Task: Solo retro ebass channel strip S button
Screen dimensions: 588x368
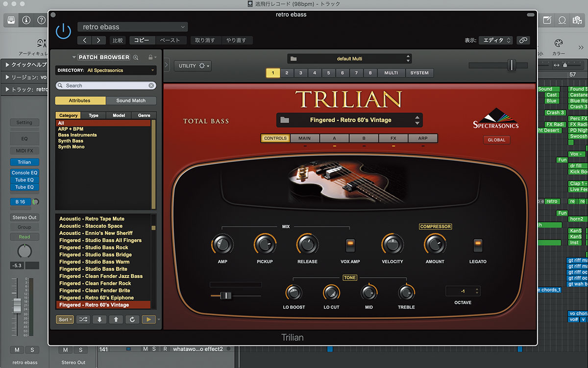Action: [32, 350]
